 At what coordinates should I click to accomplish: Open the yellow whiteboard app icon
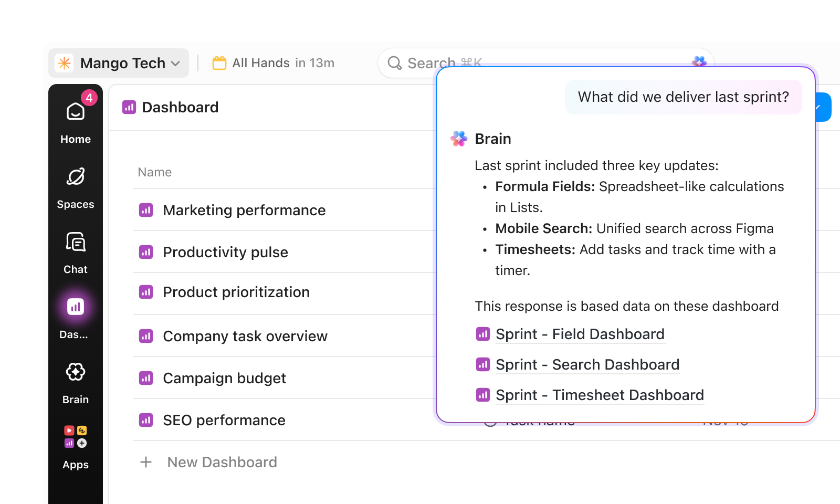tap(82, 430)
